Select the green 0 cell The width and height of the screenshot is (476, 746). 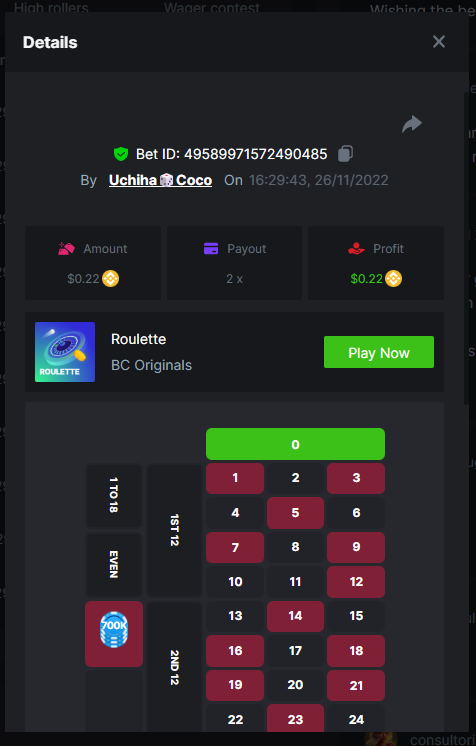(x=295, y=444)
